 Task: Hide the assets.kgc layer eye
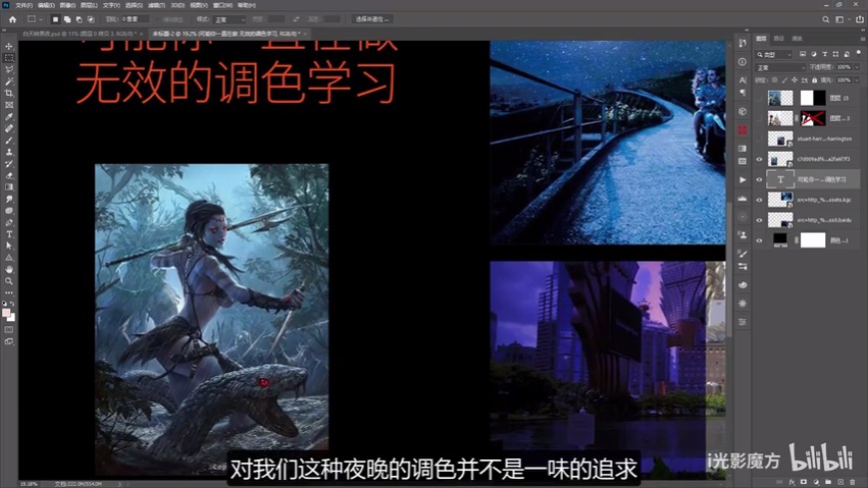click(x=759, y=200)
